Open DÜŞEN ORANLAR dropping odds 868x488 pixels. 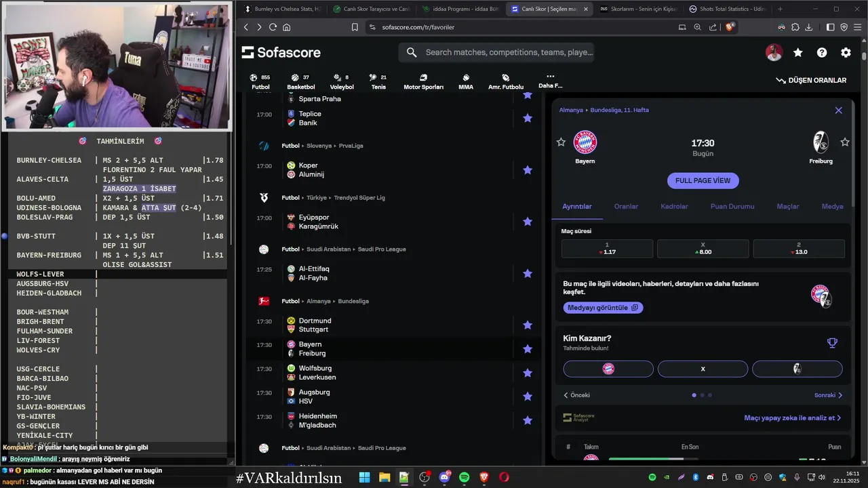[811, 80]
